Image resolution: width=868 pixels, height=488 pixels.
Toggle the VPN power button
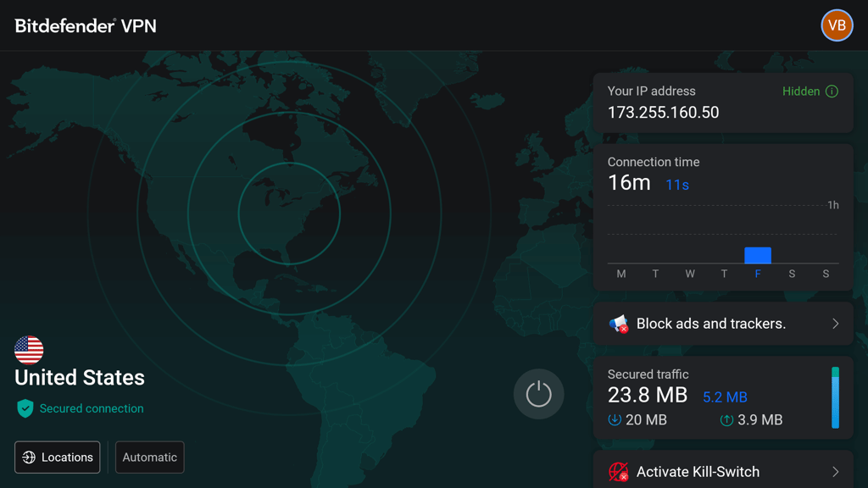538,394
